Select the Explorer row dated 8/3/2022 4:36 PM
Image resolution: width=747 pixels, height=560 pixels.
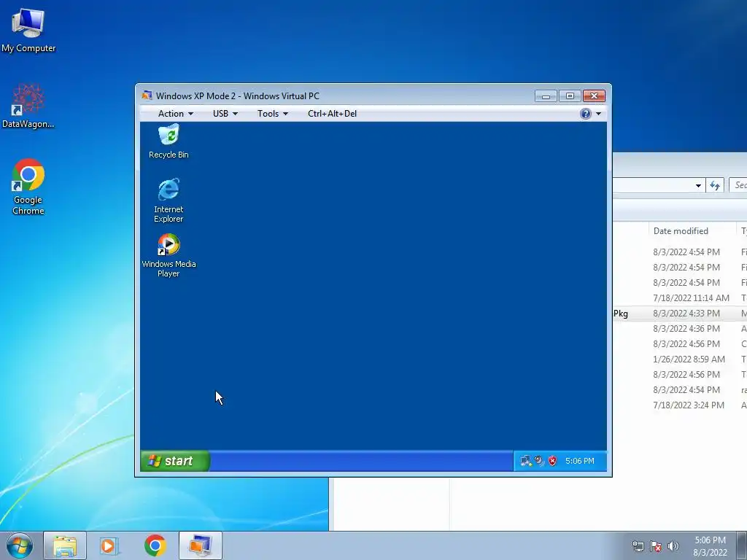point(680,329)
